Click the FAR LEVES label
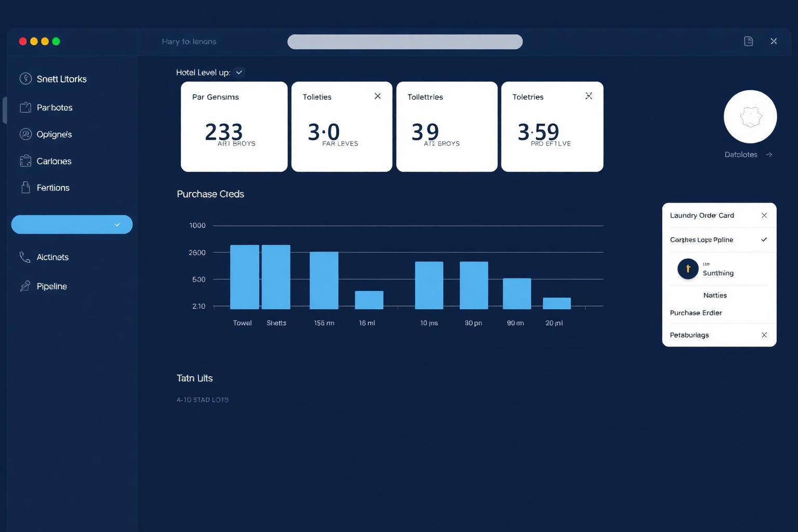 [340, 143]
